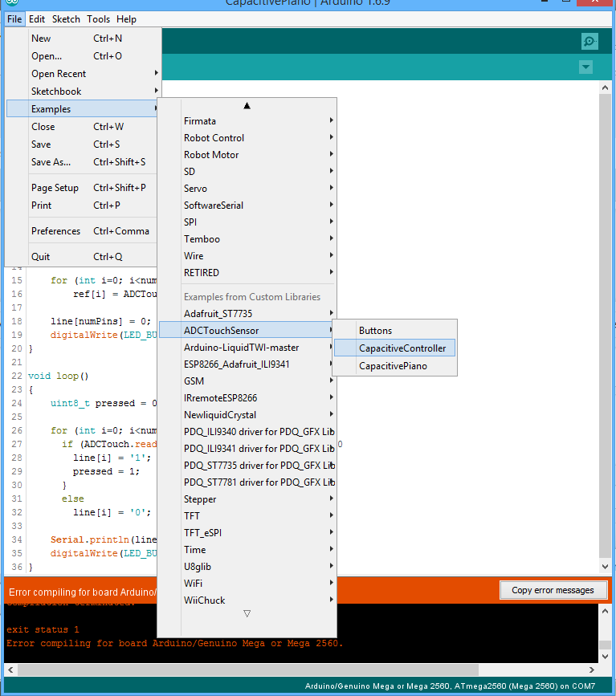
Task: Expand Robot Motor examples
Action: click(x=247, y=154)
